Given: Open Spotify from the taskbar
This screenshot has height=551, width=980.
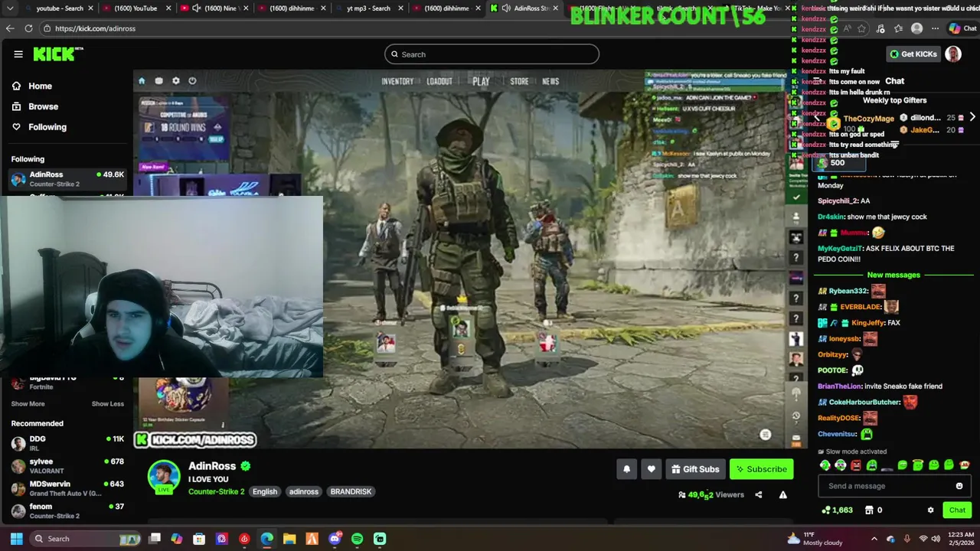Looking at the screenshot, I should coord(357,539).
